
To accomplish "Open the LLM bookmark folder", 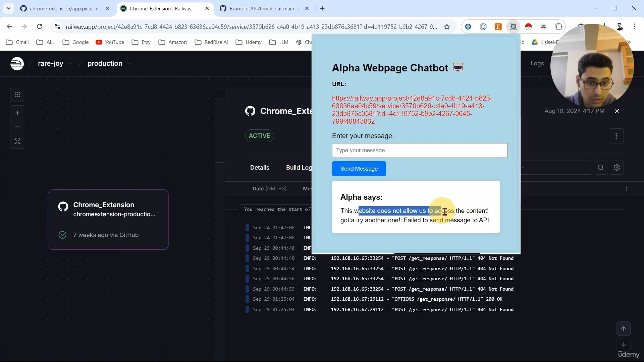I will [x=279, y=42].
